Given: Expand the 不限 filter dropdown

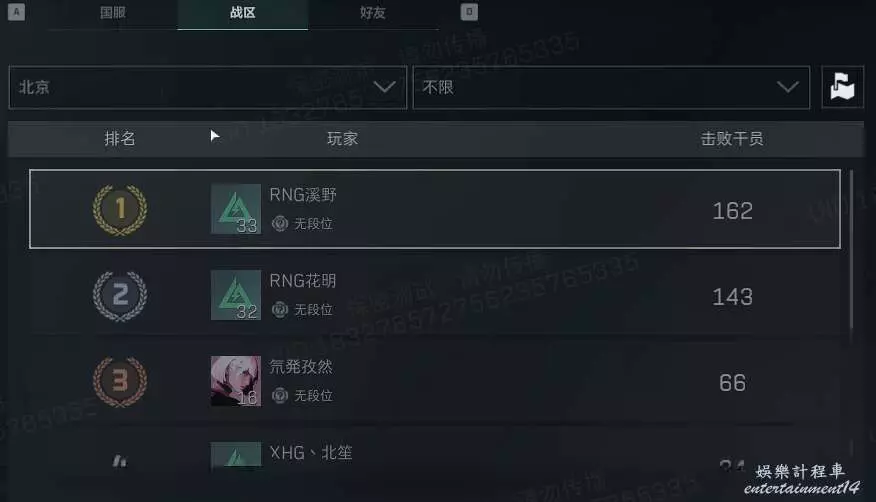Looking at the screenshot, I should click(x=611, y=87).
